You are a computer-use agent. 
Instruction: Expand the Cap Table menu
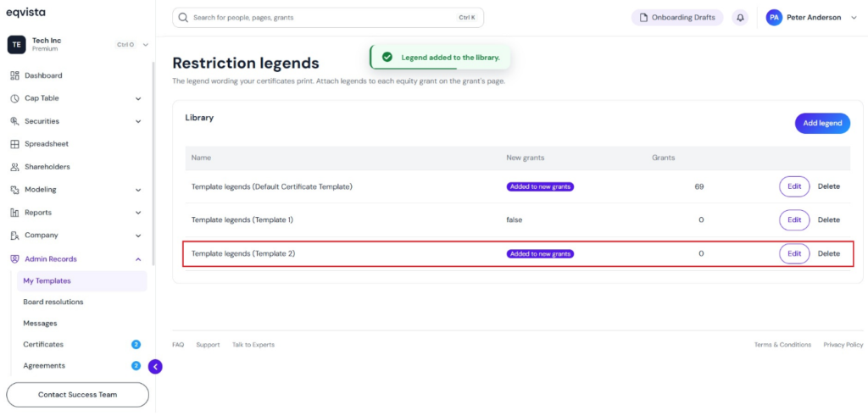138,98
